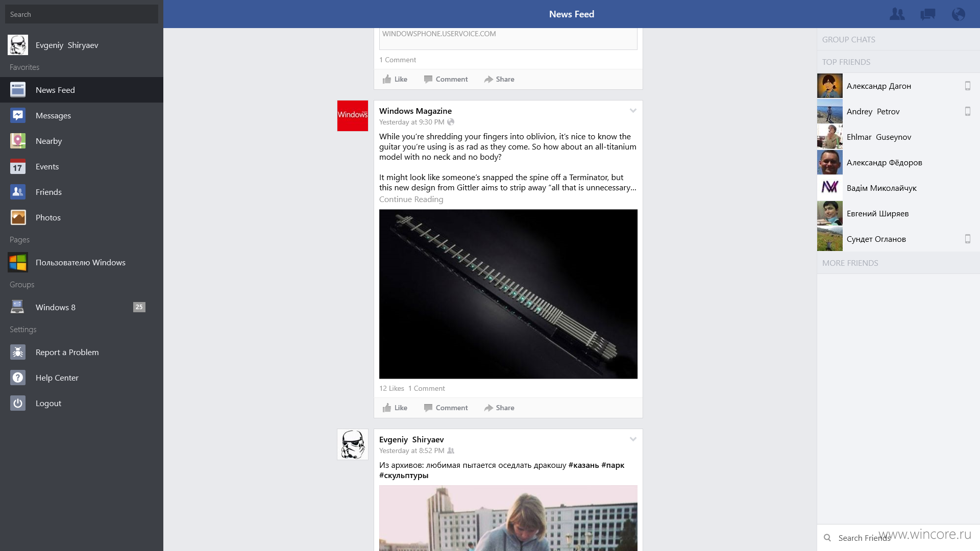Screen dimensions: 980x551
Task: Click mobile icon next to Сундет Огланов
Action: click(x=967, y=239)
